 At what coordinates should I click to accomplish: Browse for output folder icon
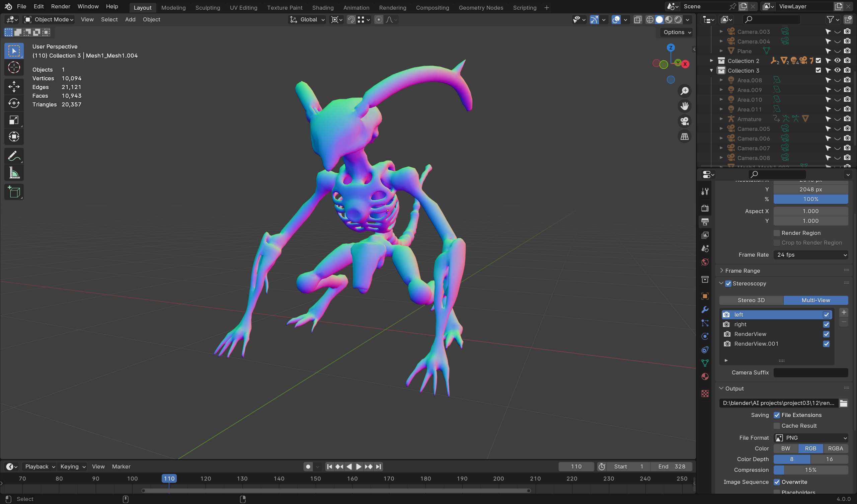pyautogui.click(x=843, y=403)
